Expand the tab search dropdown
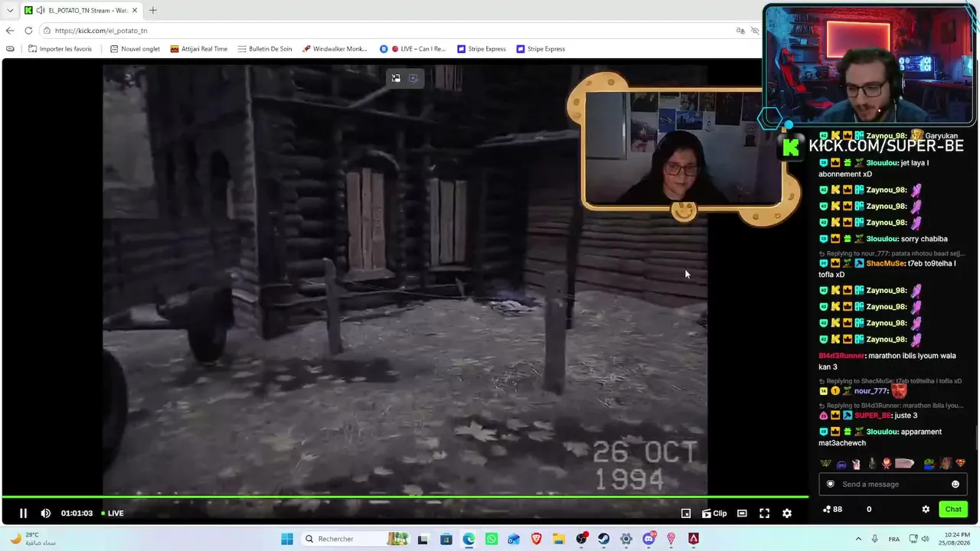 click(10, 11)
